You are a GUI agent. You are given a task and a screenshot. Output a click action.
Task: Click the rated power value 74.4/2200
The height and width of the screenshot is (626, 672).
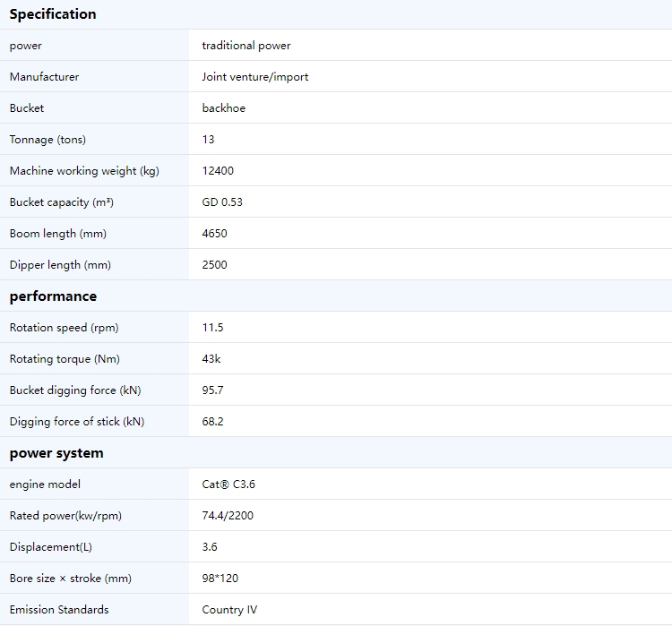[x=228, y=516]
